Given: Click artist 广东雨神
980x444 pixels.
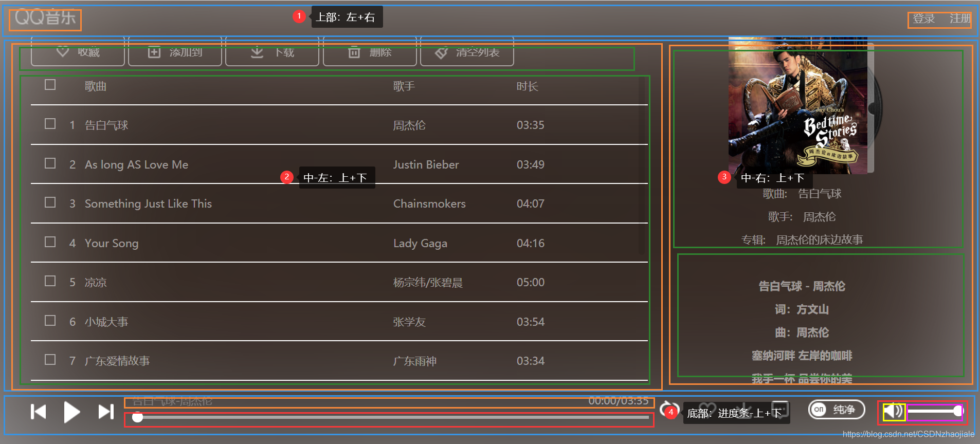Looking at the screenshot, I should 415,361.
